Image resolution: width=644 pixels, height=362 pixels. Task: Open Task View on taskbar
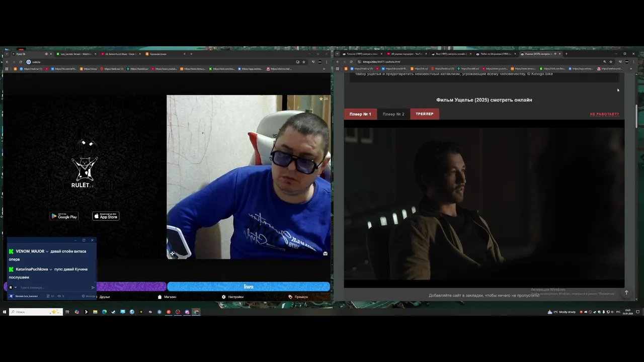[67, 312]
